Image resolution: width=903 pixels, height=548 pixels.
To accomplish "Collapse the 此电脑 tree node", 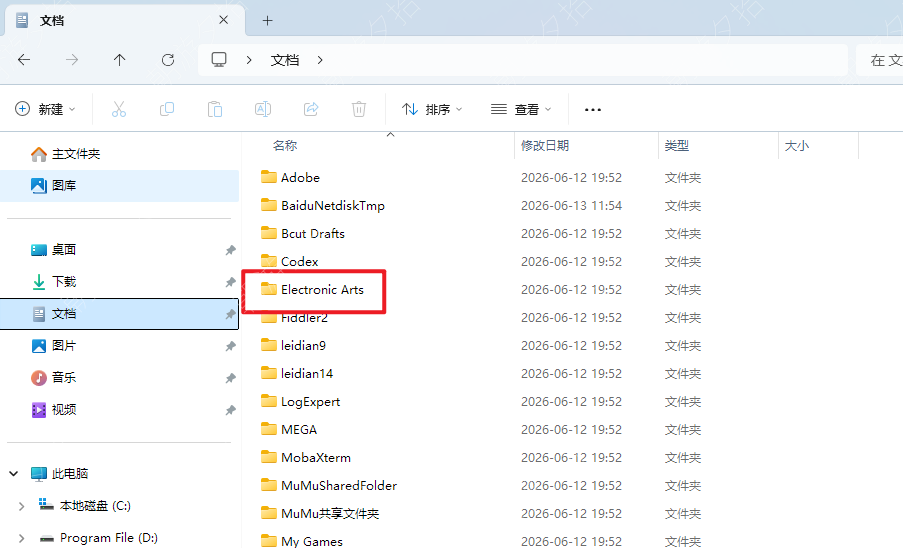I will (14, 474).
